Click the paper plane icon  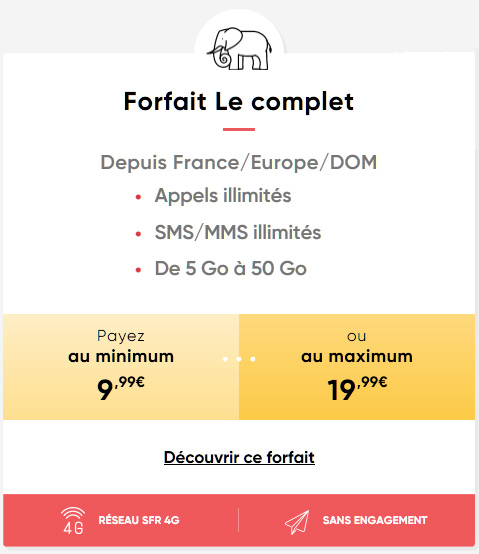coord(297,522)
